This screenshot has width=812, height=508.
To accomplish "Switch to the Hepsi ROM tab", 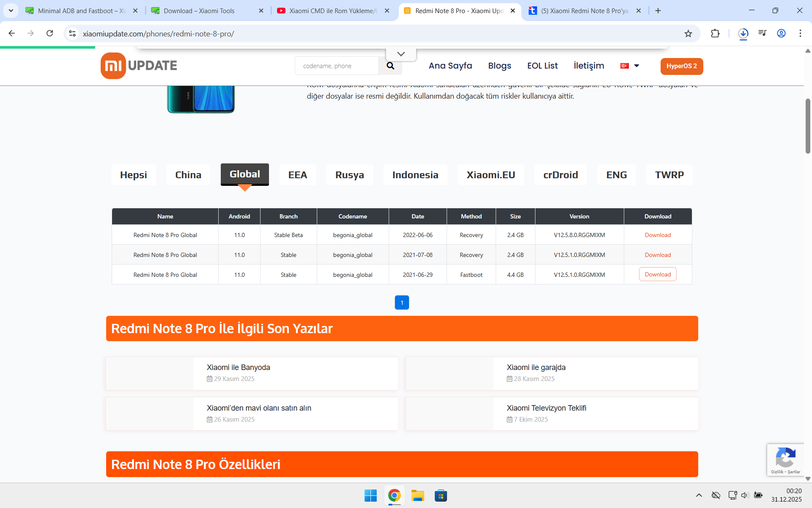I will 134,175.
